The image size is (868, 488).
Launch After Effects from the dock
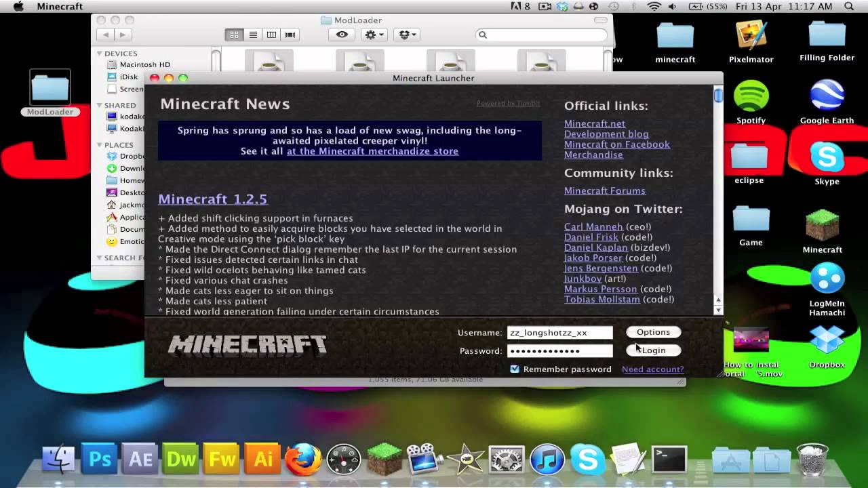tap(140, 459)
